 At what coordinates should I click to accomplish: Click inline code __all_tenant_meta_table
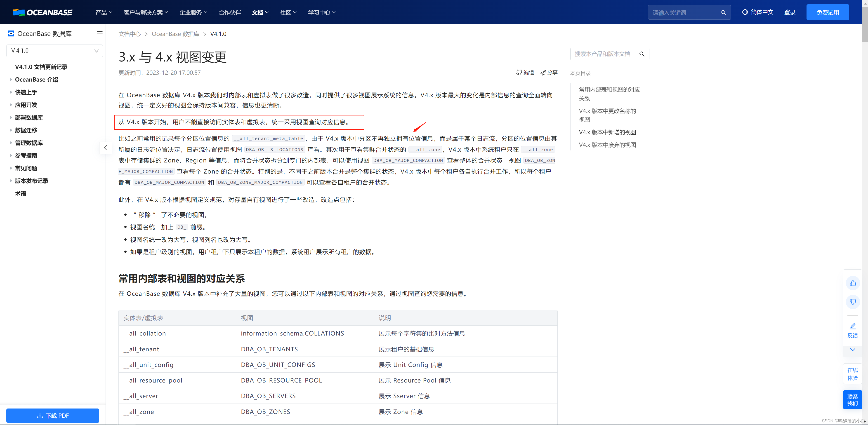coord(268,139)
